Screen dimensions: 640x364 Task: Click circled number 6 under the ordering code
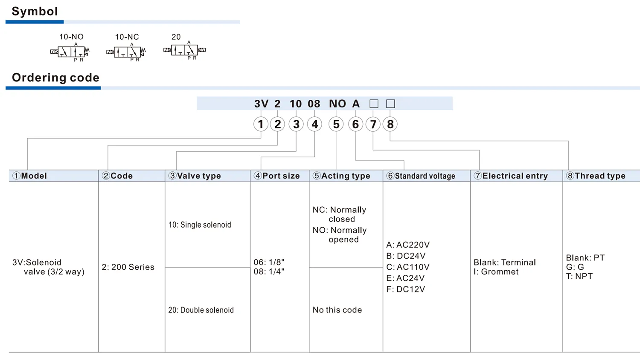[355, 124]
